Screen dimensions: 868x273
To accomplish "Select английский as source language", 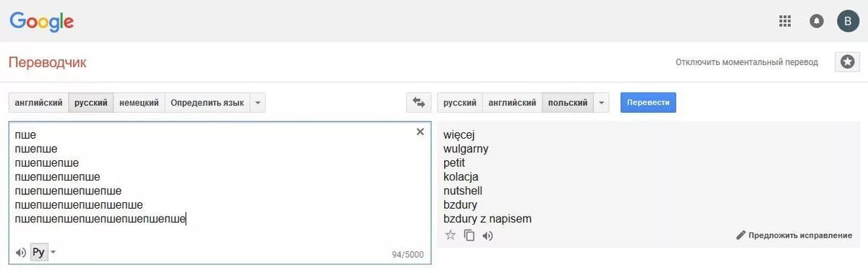I will 38,103.
